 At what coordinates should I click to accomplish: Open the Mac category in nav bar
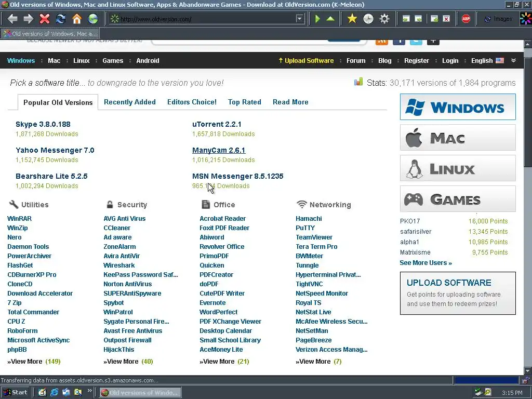tap(54, 60)
